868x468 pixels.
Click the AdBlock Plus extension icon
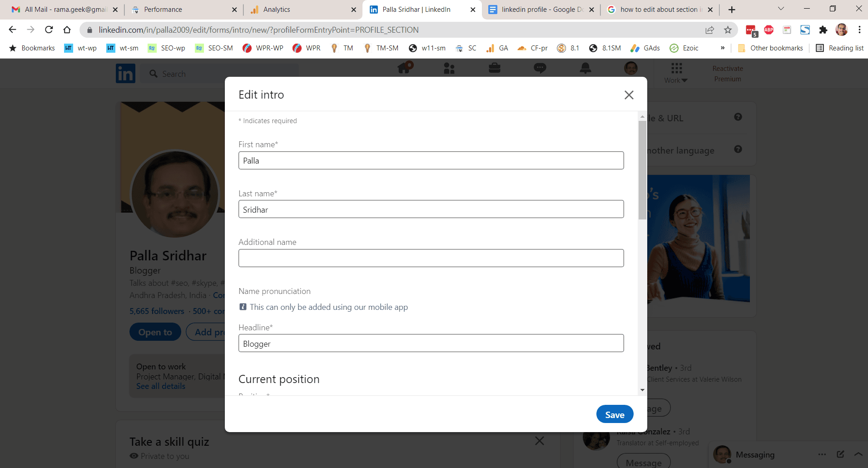pos(769,30)
